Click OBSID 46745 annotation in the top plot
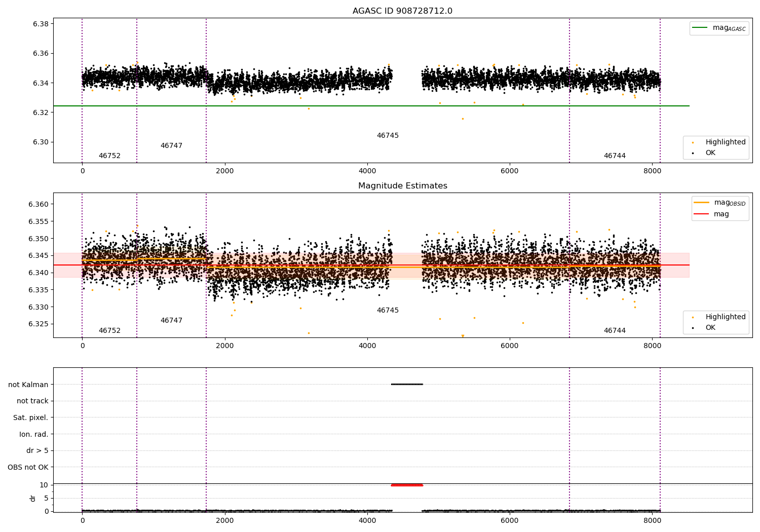 tap(388, 136)
